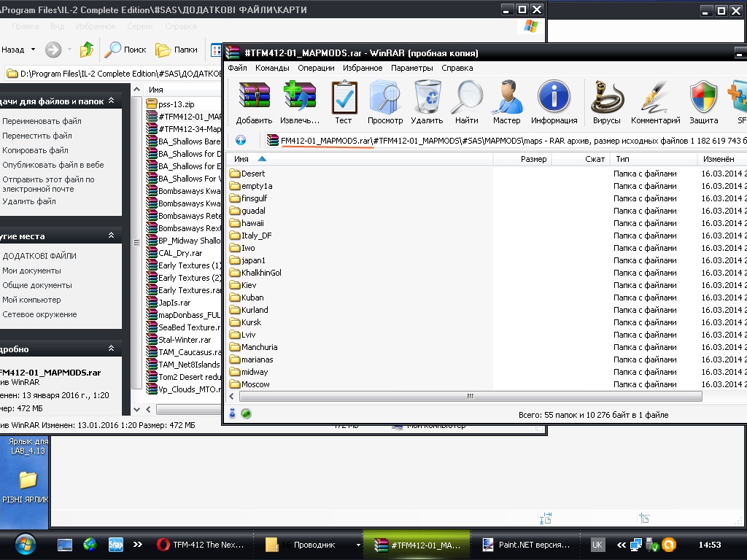
Task: Click the РІЗНІ ЯРЛИКИ desktop folder
Action: coord(26,486)
